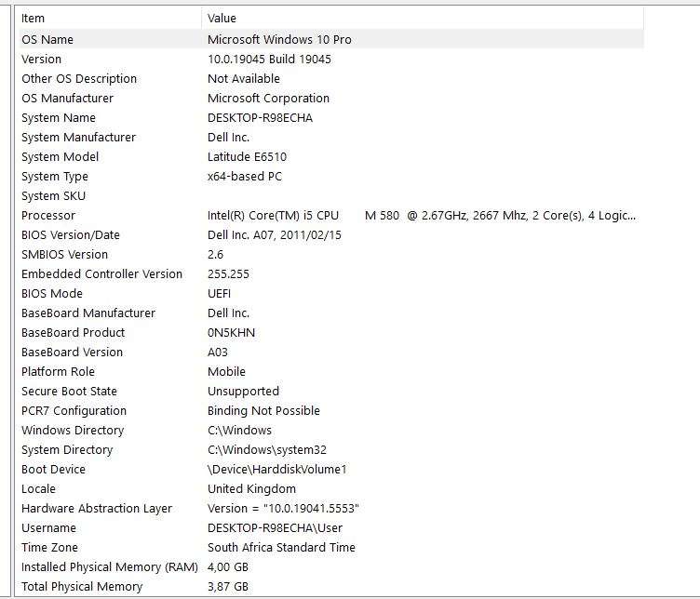Select the Secure Boot State row
Image resolution: width=700 pixels, height=599 pixels.
[x=330, y=392]
